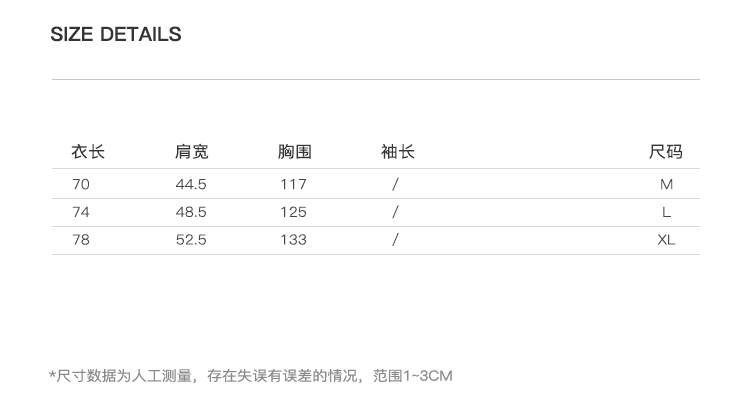Click the 袖长 column header
The height and width of the screenshot is (407, 750).
pos(398,152)
